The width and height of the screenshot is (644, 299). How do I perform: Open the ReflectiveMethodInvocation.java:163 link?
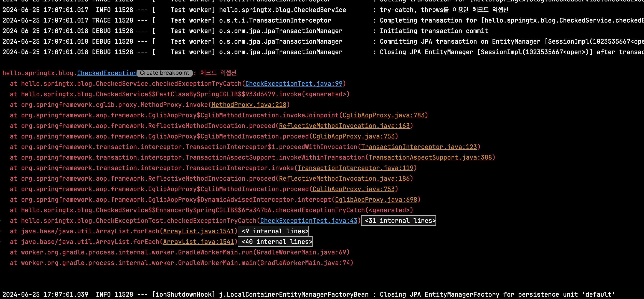click(344, 126)
